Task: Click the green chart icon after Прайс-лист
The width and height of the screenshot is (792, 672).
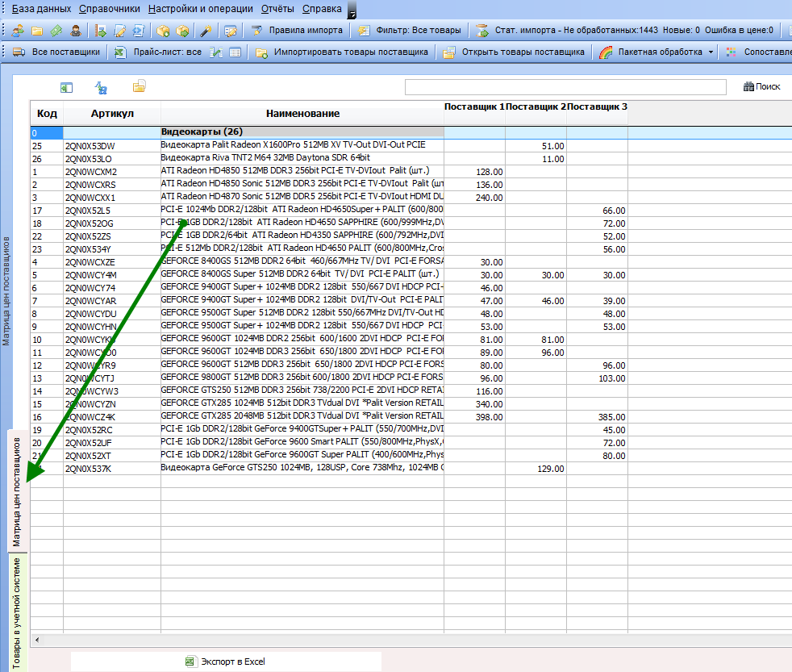Action: 216,52
